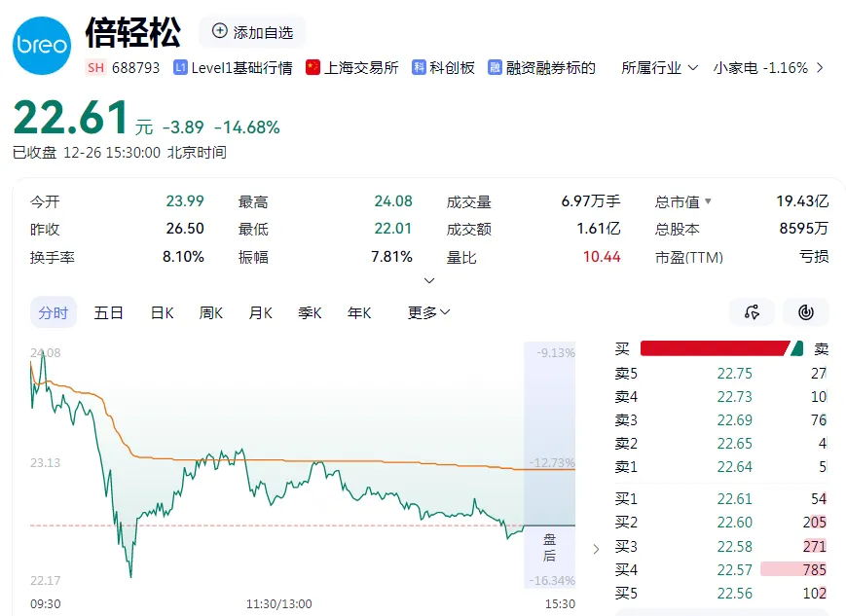
Task: Click the 盘后 after-hours shaded region
Action: click(549, 464)
